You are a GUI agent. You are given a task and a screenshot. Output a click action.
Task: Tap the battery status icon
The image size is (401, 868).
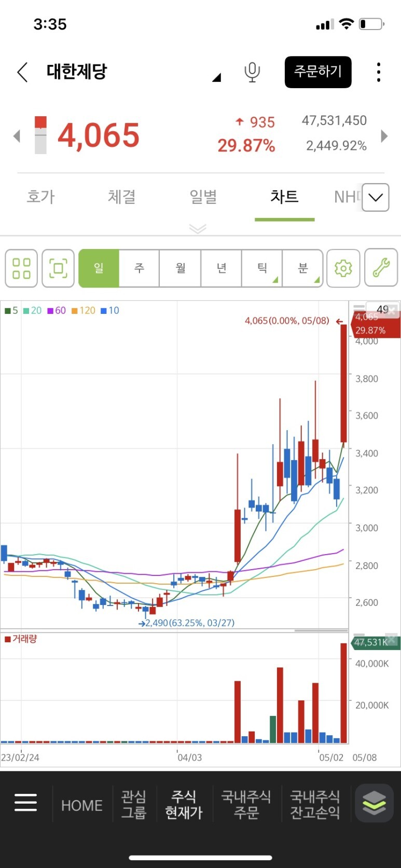(371, 24)
